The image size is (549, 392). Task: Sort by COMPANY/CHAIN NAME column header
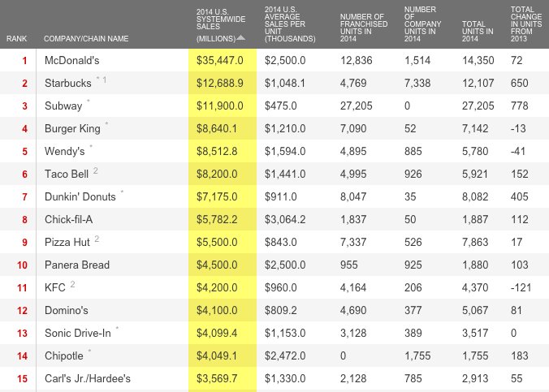pyautogui.click(x=86, y=38)
